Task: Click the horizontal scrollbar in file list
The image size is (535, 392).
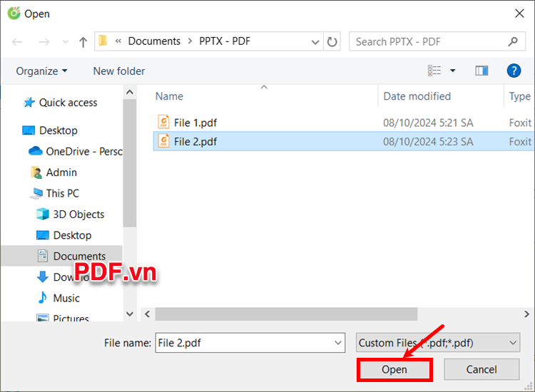Action: [285, 314]
